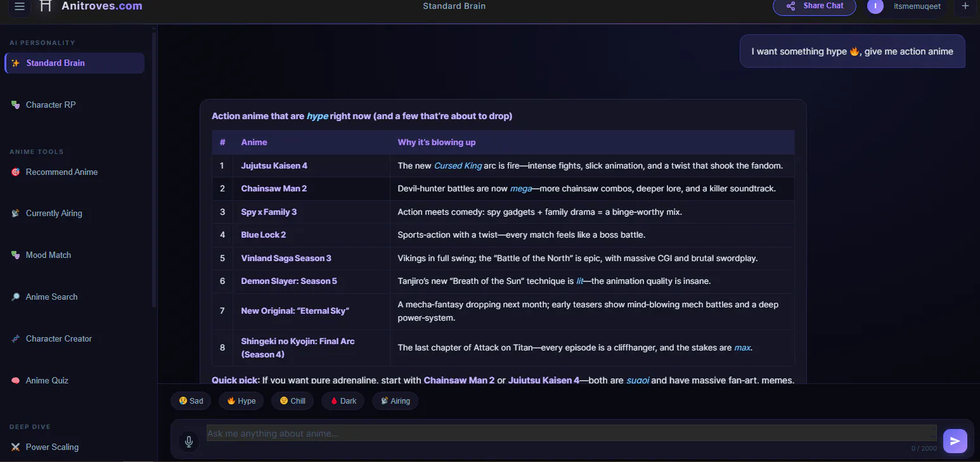The width and height of the screenshot is (980, 462).
Task: Click the share icon in Share Chat
Action: 791,6
